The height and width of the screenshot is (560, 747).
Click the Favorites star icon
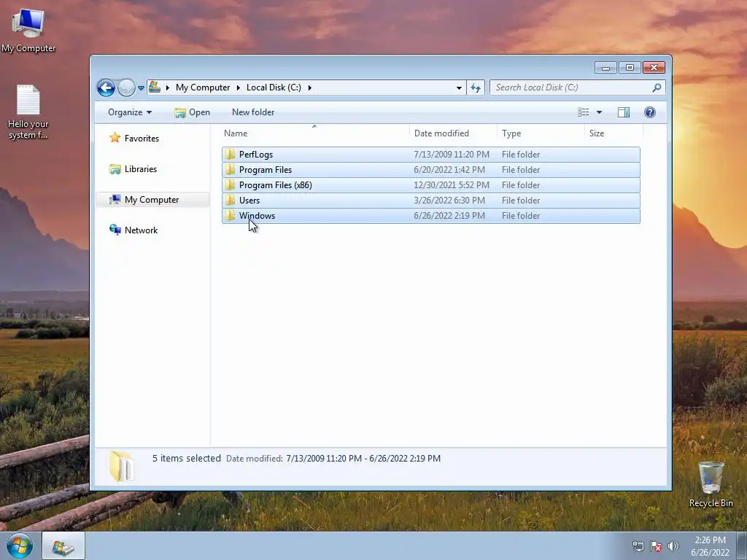115,138
